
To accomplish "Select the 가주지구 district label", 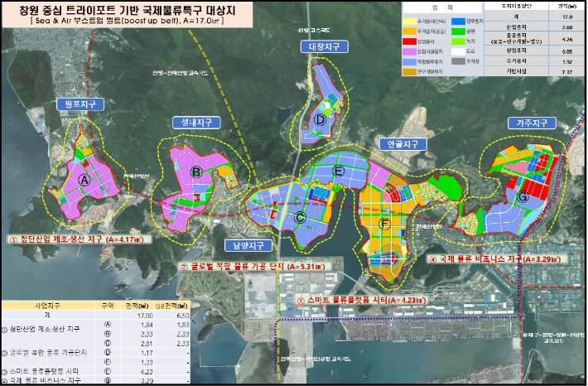I will (531, 123).
